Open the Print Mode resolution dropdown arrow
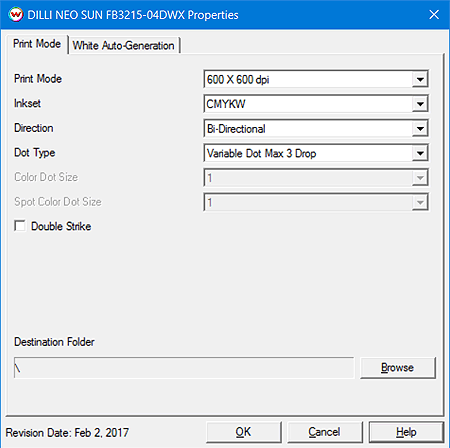Screen dimensions: 450x448 point(420,79)
